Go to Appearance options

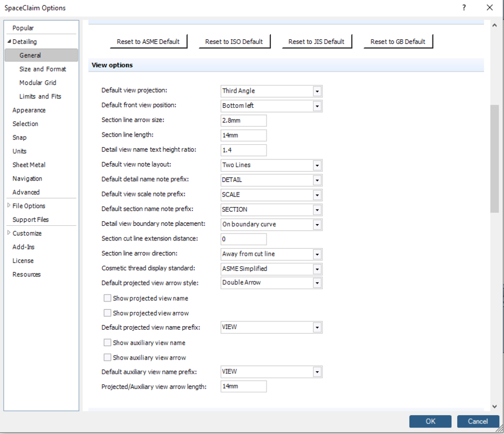tap(29, 110)
